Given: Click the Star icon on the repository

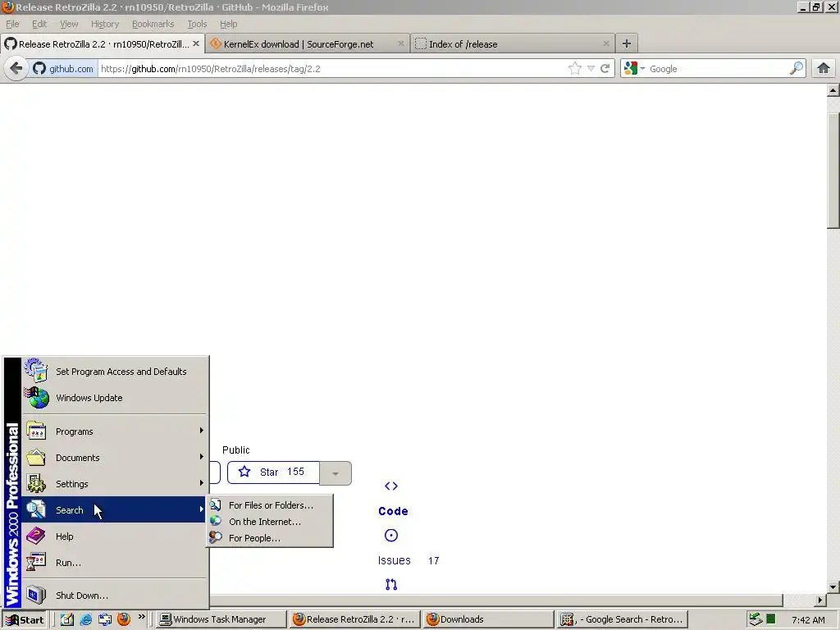Looking at the screenshot, I should coord(244,472).
